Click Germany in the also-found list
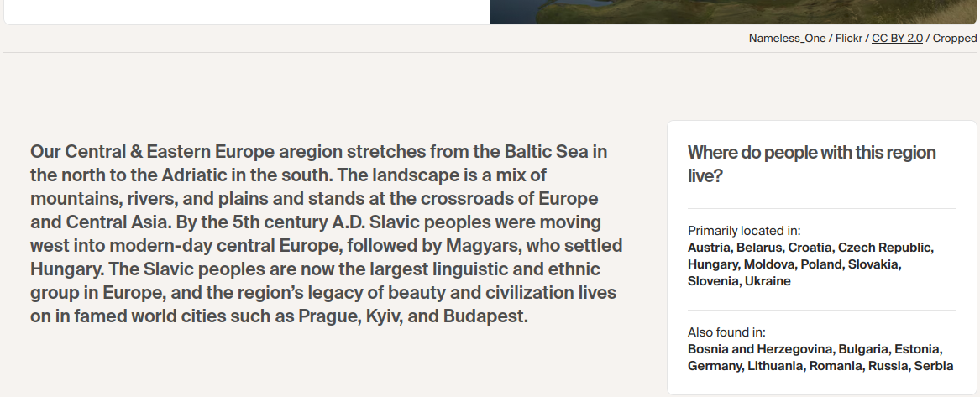 [x=714, y=366]
